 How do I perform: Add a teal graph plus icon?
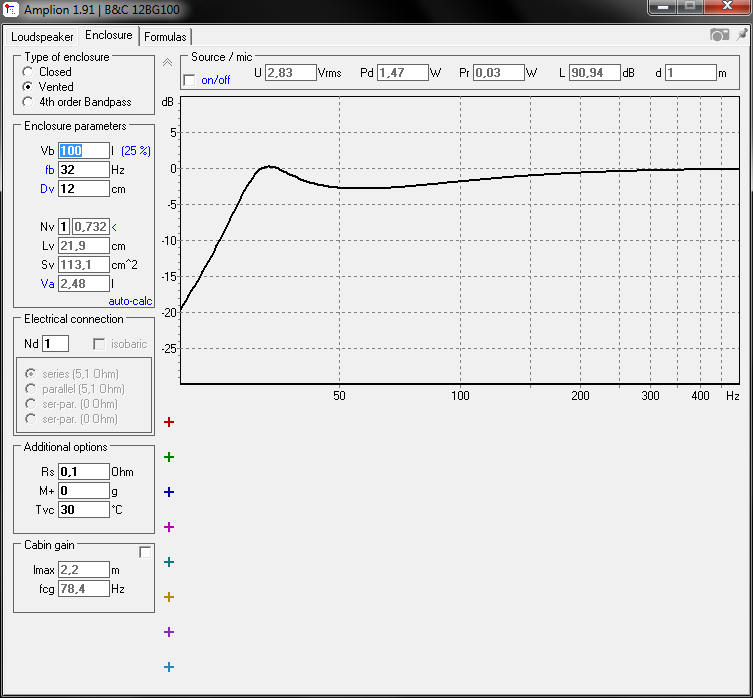point(169,562)
